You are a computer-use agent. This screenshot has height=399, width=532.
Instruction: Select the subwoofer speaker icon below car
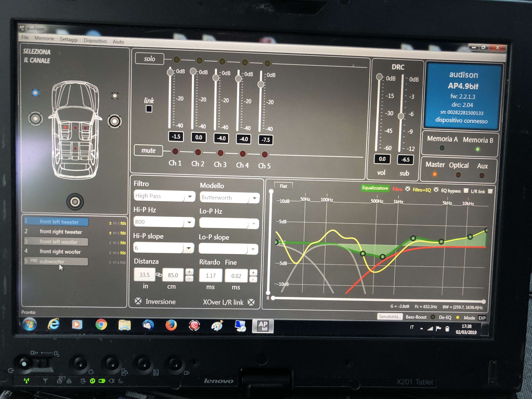(75, 201)
